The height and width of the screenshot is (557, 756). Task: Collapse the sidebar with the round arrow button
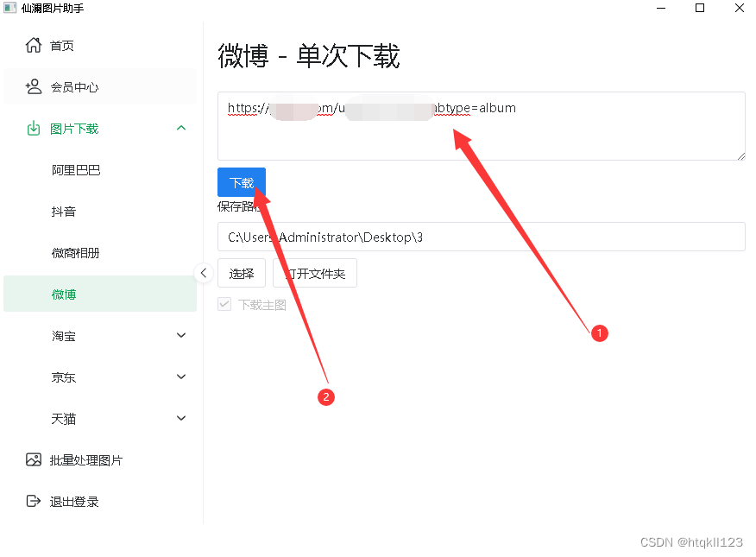(204, 273)
